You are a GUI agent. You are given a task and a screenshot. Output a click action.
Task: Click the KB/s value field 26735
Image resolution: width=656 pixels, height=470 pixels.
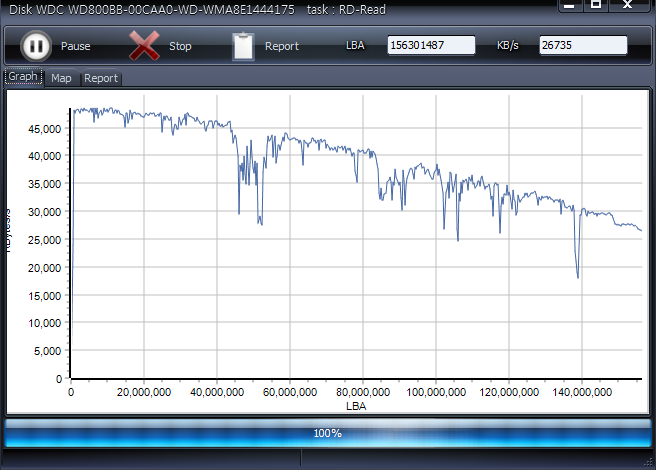click(x=583, y=45)
